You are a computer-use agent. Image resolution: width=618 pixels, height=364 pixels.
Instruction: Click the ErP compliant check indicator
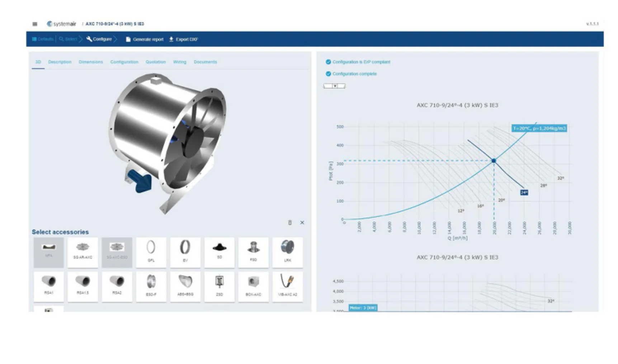(328, 62)
